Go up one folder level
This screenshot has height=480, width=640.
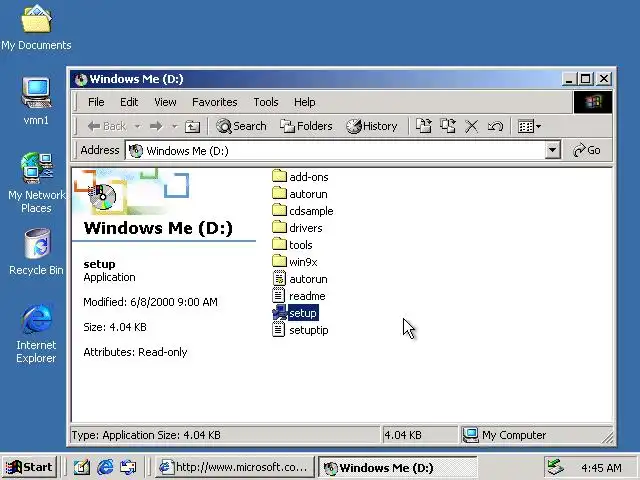click(x=192, y=127)
